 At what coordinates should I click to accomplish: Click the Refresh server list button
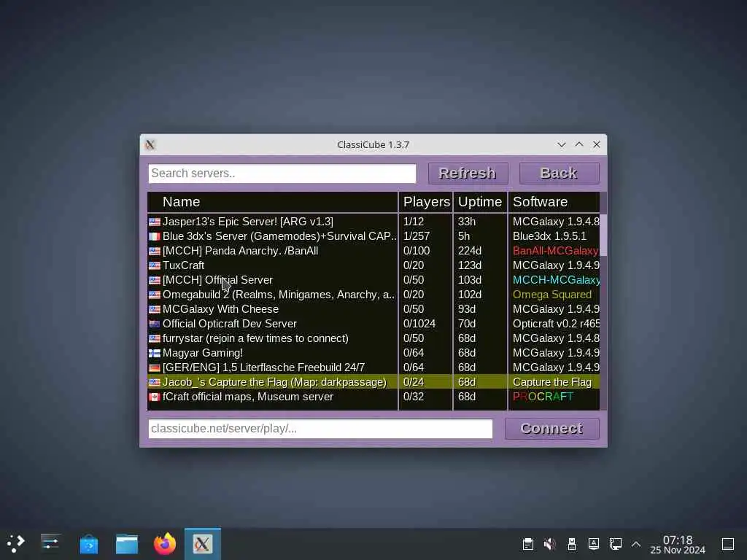468,174
